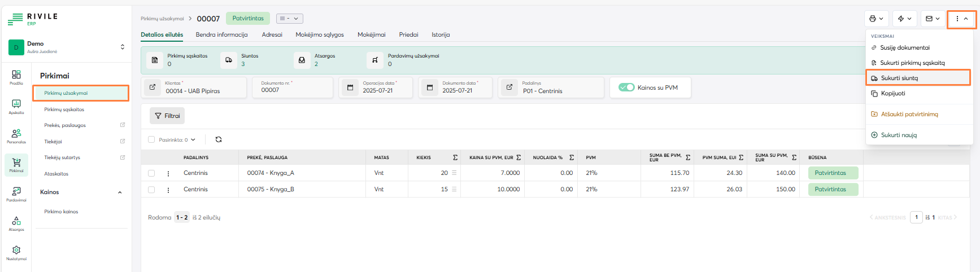Check the Knyga_A row checkbox

151,173
